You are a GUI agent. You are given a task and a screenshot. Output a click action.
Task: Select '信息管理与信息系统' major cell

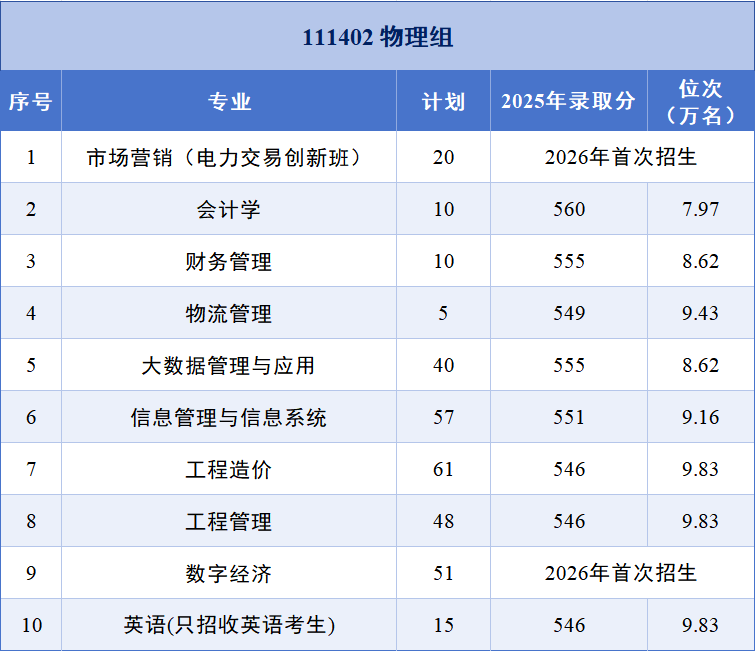(229, 417)
